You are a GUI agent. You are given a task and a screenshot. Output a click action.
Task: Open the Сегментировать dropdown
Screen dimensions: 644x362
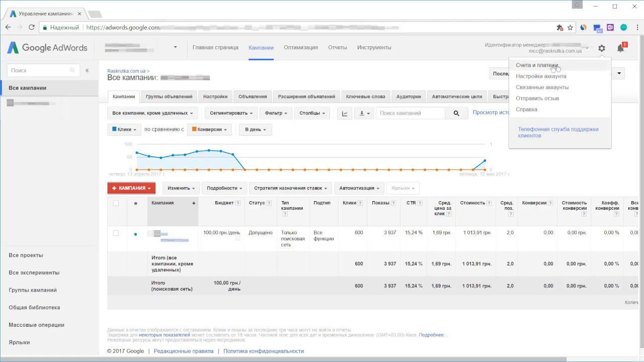pos(231,114)
